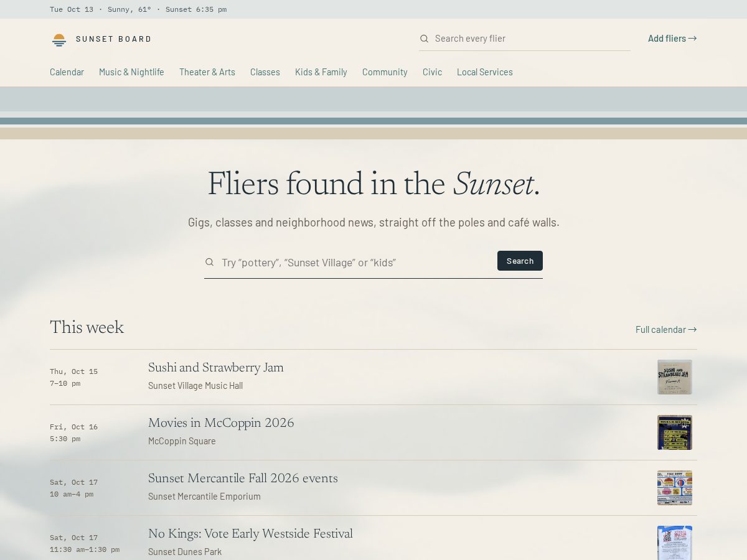This screenshot has width=747, height=560.
Task: View No Kings festival flier thumbnail
Action: point(675,543)
